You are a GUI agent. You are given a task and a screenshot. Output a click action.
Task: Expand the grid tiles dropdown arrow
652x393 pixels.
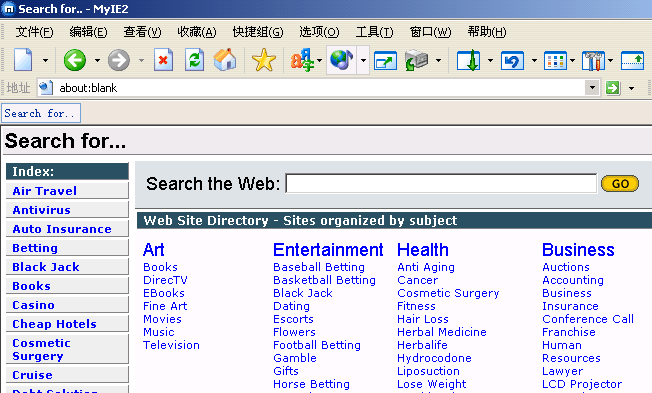point(573,60)
